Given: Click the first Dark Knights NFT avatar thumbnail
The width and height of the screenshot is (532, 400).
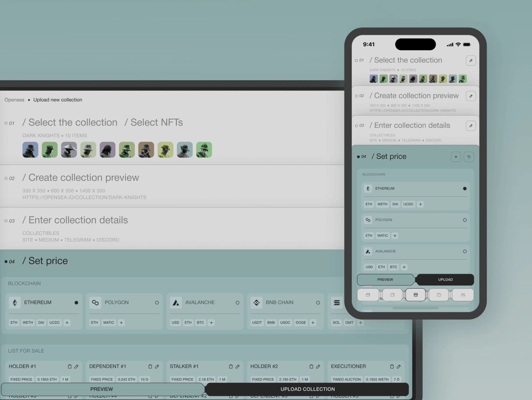Looking at the screenshot, I should (x=30, y=149).
